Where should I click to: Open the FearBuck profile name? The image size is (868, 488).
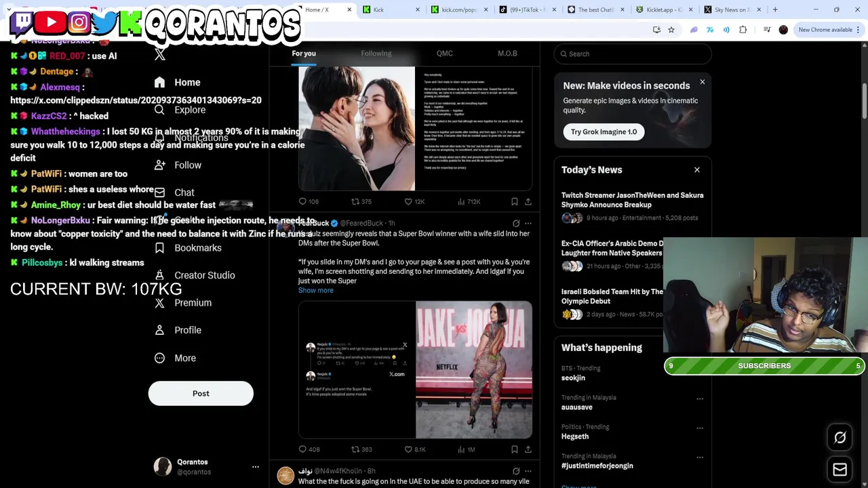[x=315, y=223]
